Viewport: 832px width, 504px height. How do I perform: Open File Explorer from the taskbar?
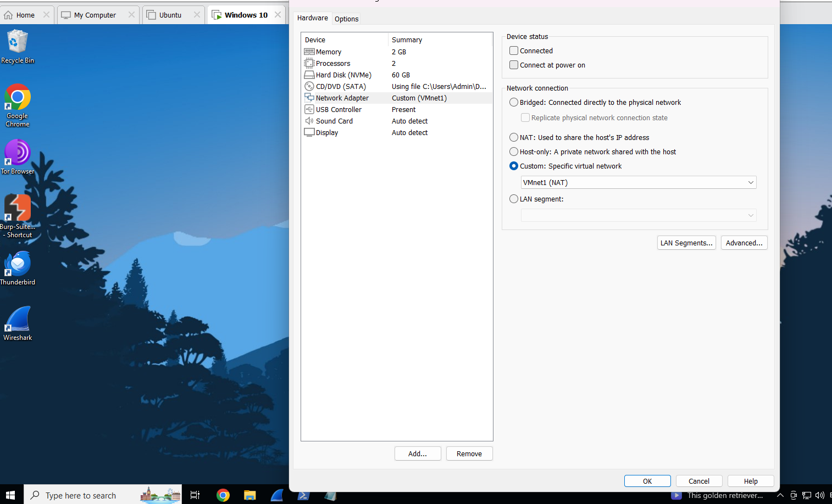(250, 495)
